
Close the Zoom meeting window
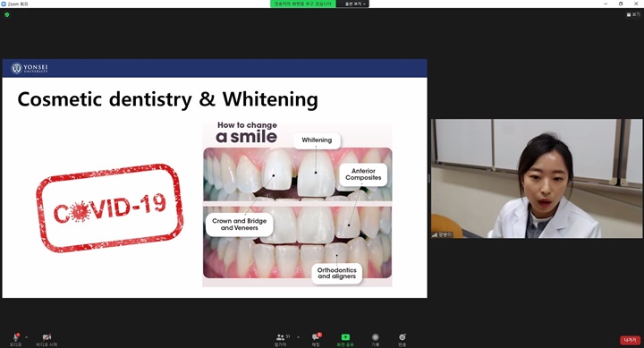pyautogui.click(x=636, y=4)
